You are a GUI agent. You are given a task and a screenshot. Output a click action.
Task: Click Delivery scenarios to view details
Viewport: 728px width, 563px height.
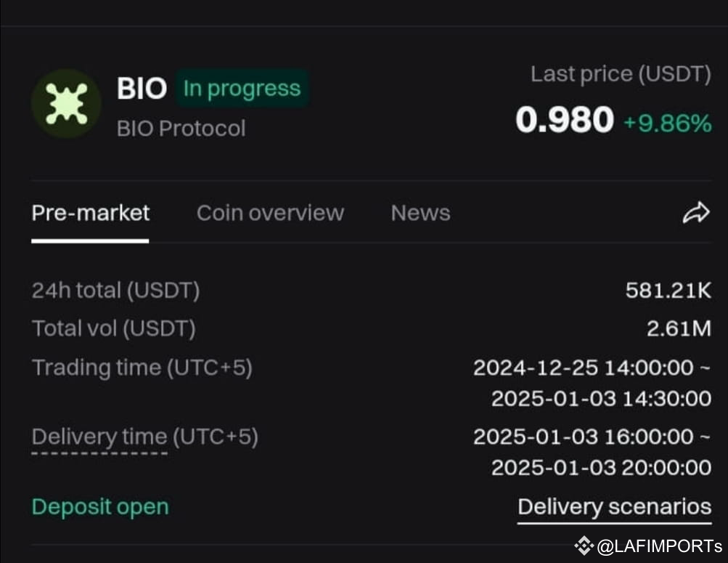614,506
